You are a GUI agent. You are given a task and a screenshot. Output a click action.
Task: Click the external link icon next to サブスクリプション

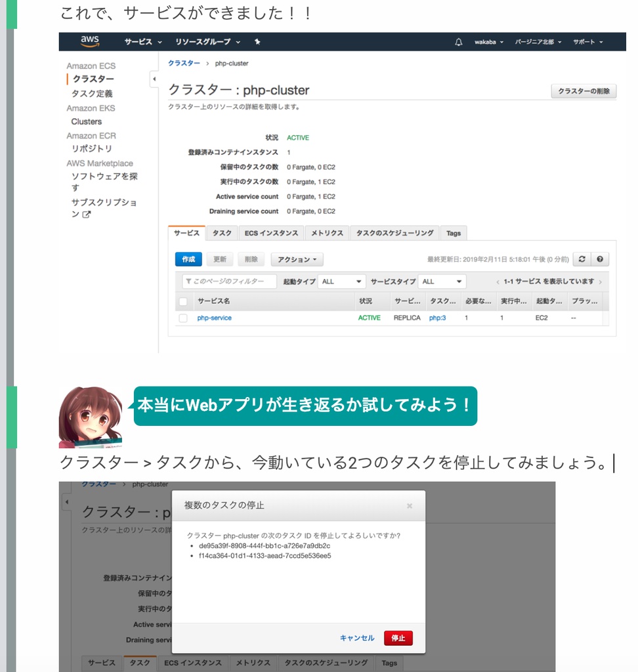click(87, 213)
